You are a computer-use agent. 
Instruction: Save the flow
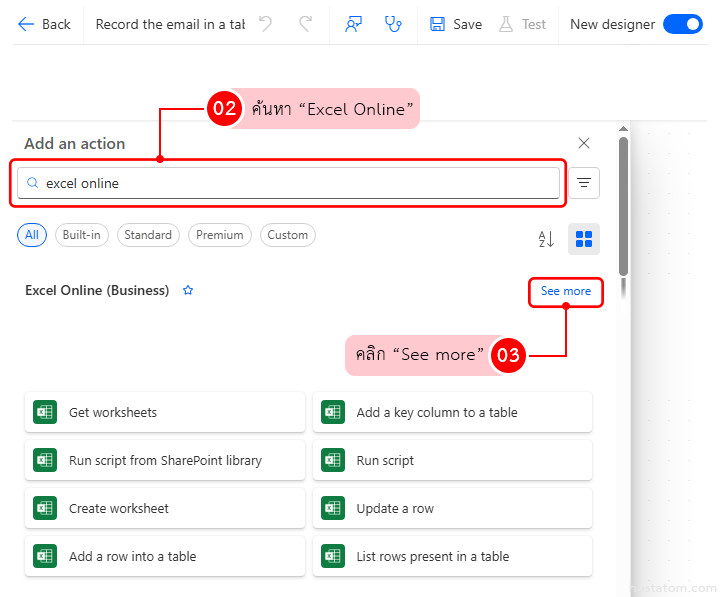[456, 24]
